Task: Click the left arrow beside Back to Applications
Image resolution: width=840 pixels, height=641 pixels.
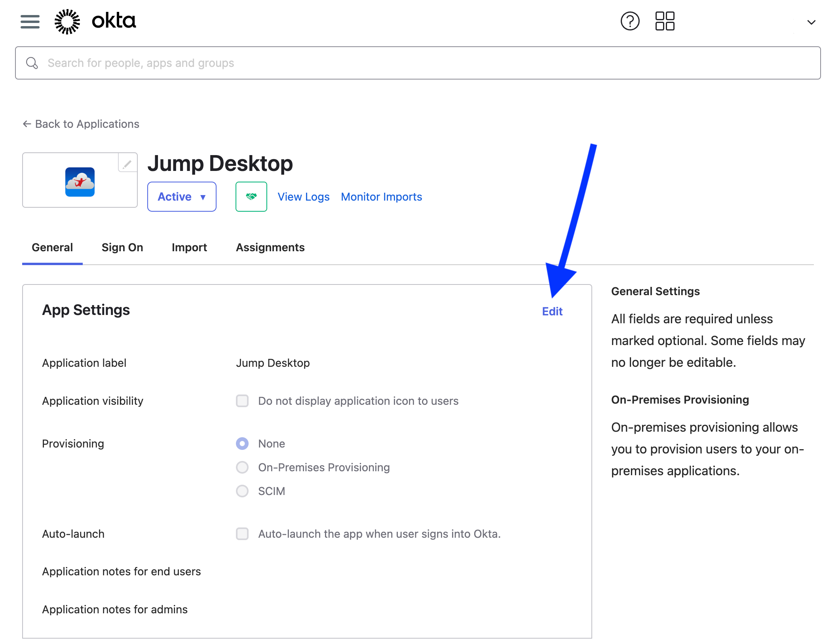Action: coord(27,124)
